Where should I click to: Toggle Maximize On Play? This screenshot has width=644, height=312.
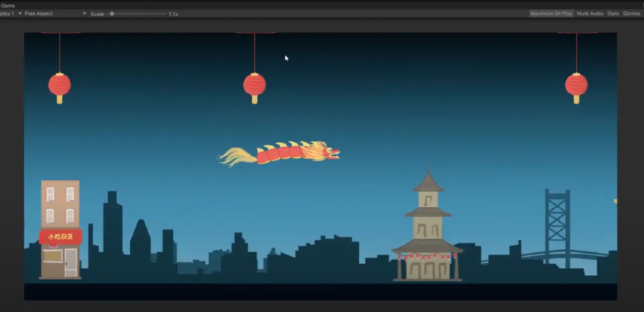click(x=551, y=14)
